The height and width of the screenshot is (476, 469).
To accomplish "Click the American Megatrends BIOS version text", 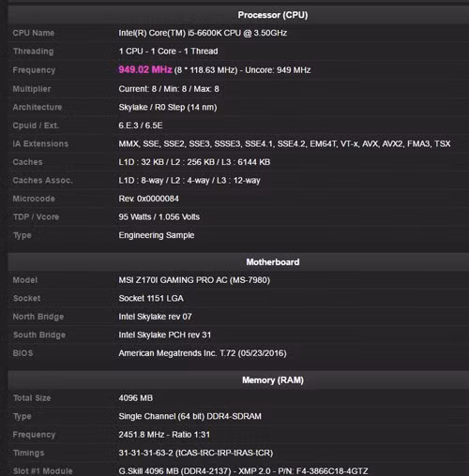I will click(x=203, y=353).
